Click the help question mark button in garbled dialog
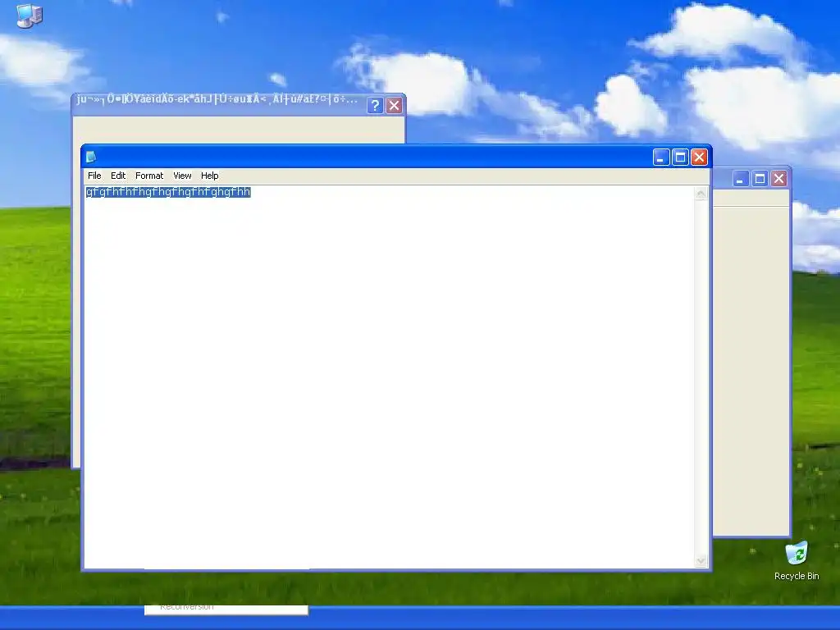Image resolution: width=840 pixels, height=630 pixels. [x=375, y=106]
